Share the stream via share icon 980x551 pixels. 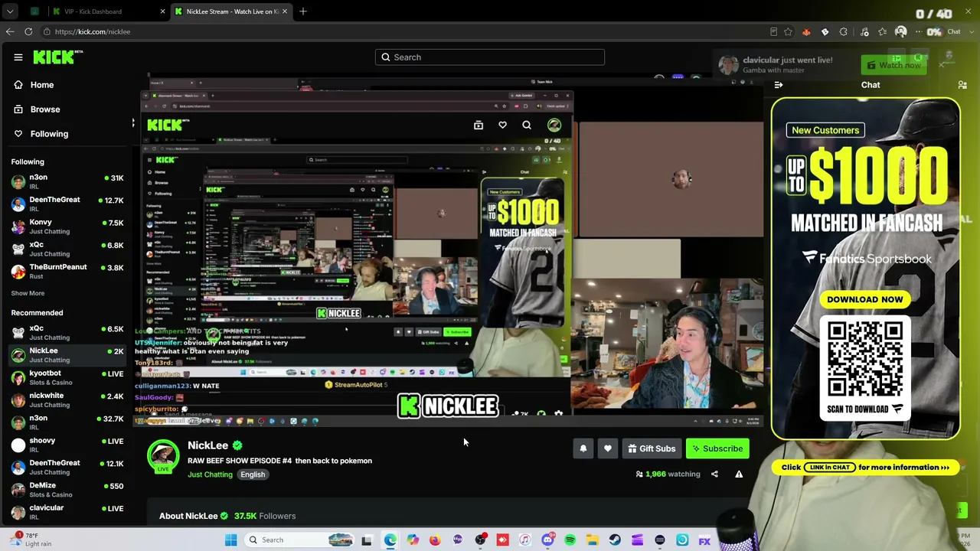tap(714, 474)
